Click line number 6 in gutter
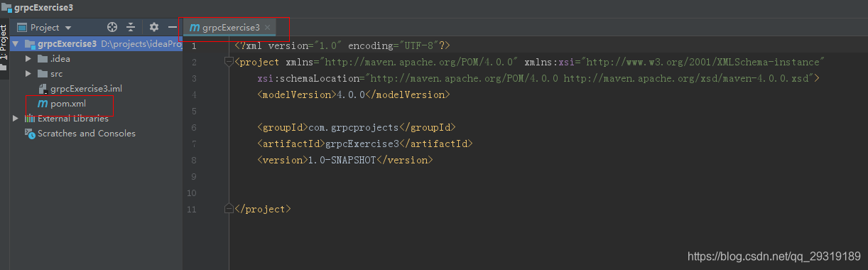Viewport: 868px width, 270px height. pyautogui.click(x=194, y=127)
